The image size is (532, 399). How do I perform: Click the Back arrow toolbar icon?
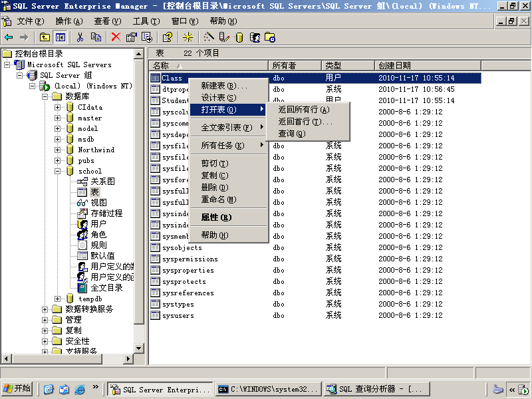tap(9, 37)
